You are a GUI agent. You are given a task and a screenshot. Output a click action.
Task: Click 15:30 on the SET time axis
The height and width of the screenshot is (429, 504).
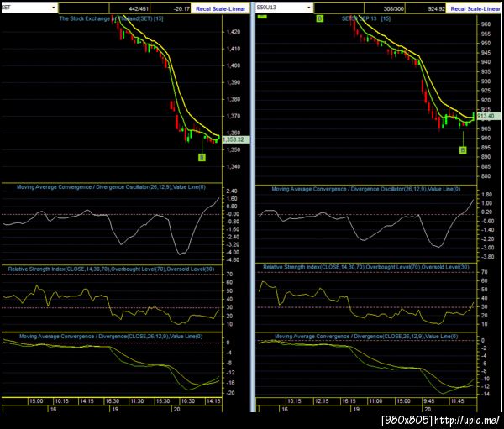pos(163,401)
